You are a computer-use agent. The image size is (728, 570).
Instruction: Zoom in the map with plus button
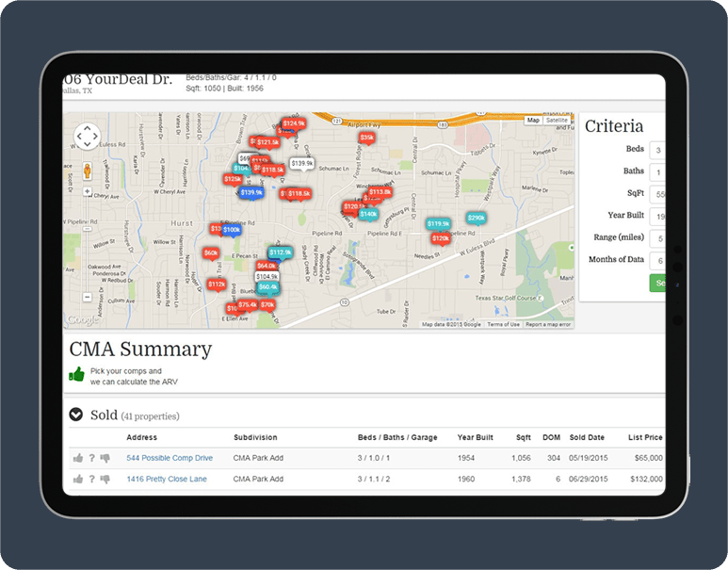click(x=88, y=191)
